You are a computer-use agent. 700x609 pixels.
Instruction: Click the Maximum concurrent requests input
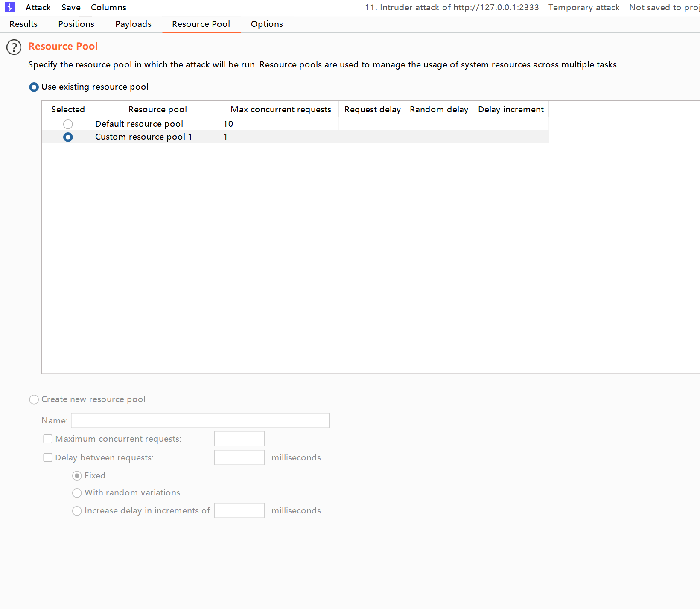239,439
